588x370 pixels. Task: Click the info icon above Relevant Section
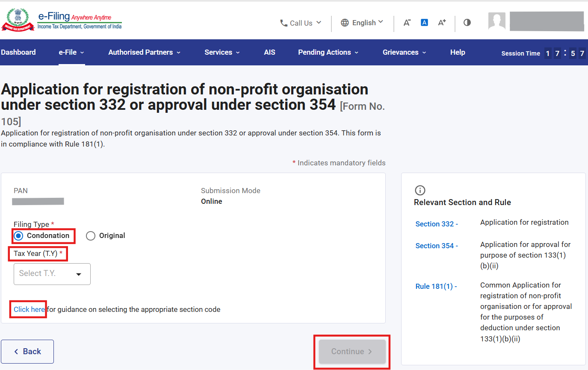[420, 191]
